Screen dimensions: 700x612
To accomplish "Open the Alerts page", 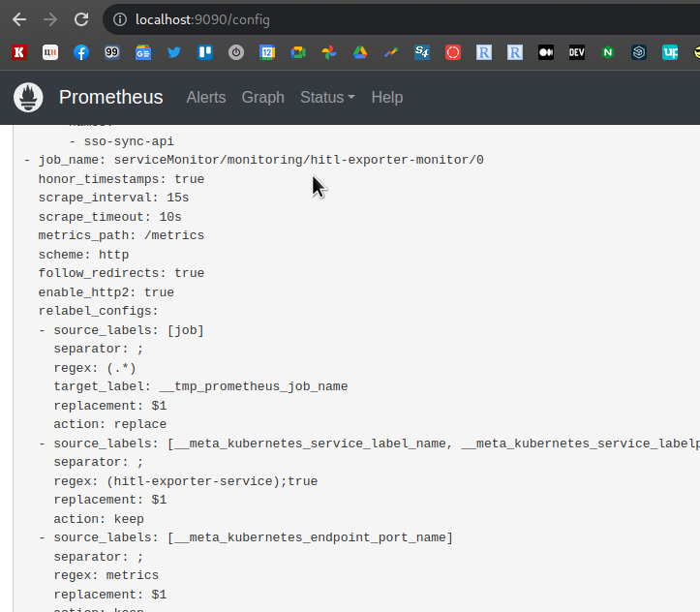I will [206, 97].
